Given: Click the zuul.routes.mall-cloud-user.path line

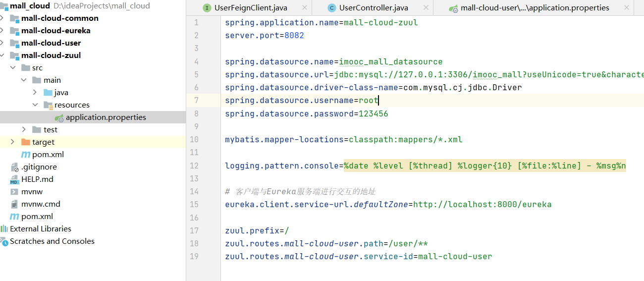Looking at the screenshot, I should click(x=326, y=244).
